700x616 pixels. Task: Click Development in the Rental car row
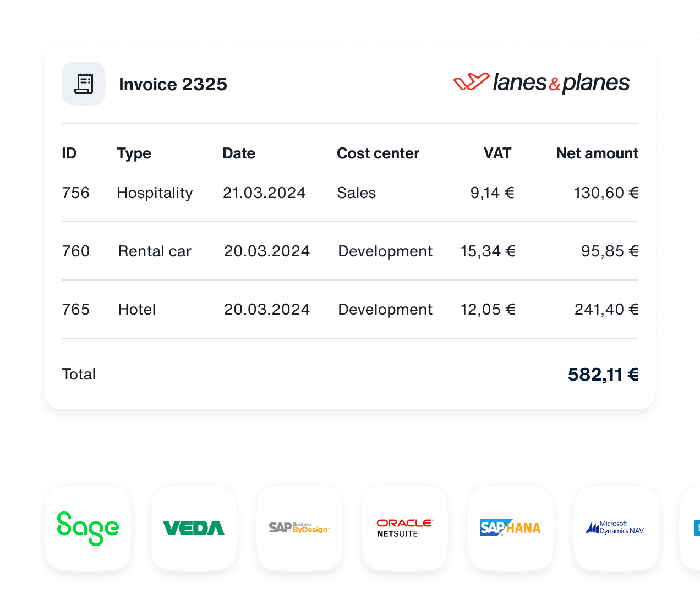pos(385,251)
